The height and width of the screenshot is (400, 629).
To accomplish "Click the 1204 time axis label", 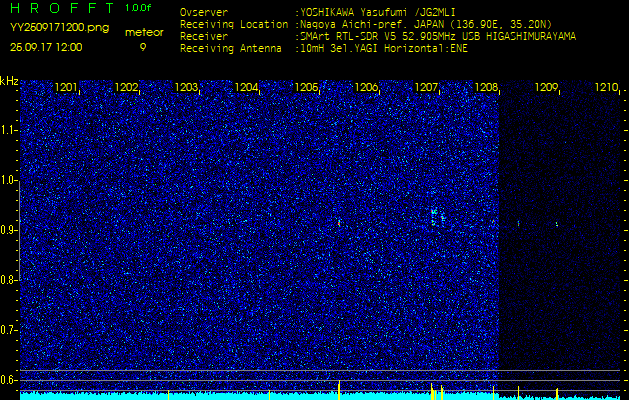I will tap(246, 87).
